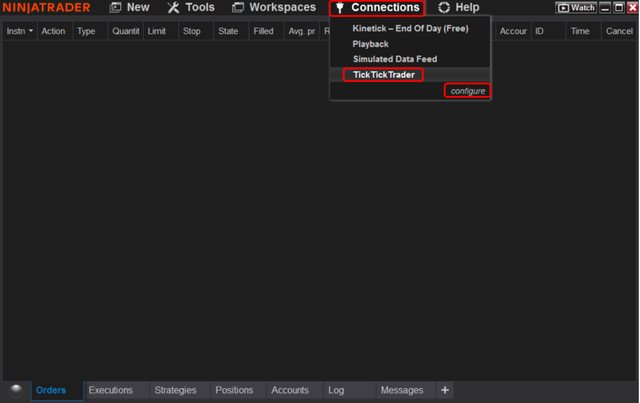Click the configure link
This screenshot has width=640, height=403.
coord(467,91)
